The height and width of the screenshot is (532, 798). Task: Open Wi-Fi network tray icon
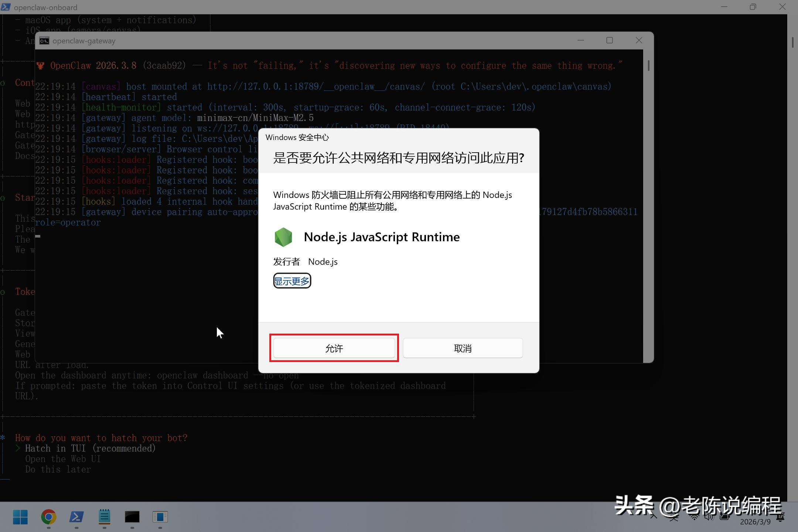[x=694, y=517]
